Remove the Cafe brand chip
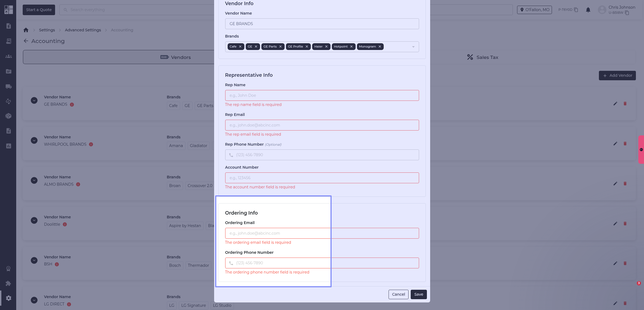The height and width of the screenshot is (310, 644). (240, 46)
